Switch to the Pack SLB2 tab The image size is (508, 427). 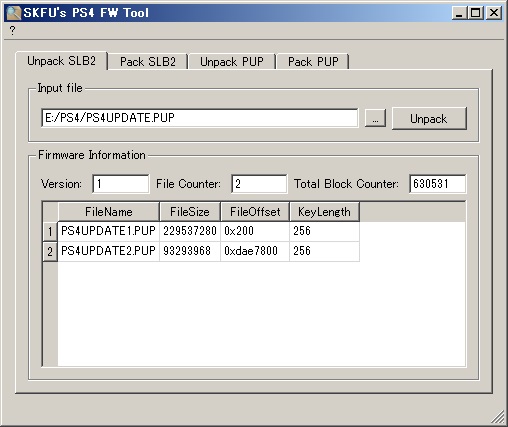pyautogui.click(x=148, y=62)
